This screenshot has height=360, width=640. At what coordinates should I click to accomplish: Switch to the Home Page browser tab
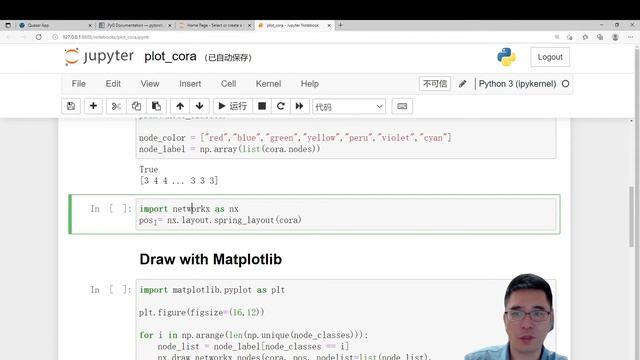215,25
